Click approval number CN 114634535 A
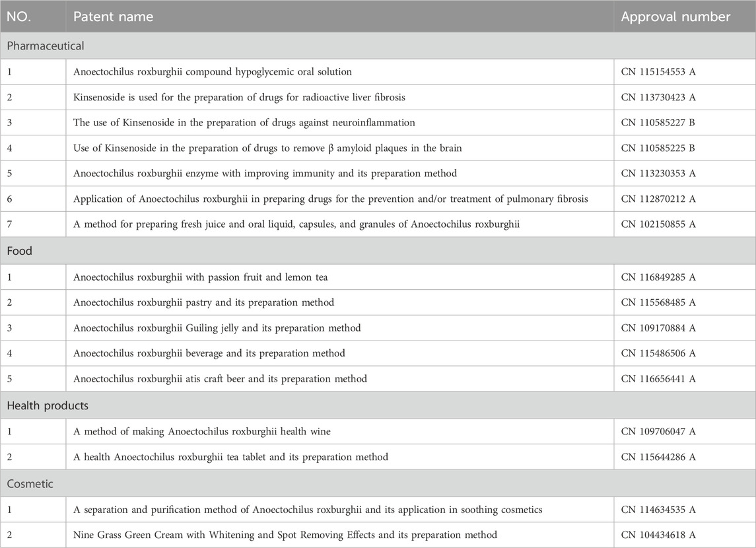The width and height of the screenshot is (756, 548). point(658,510)
